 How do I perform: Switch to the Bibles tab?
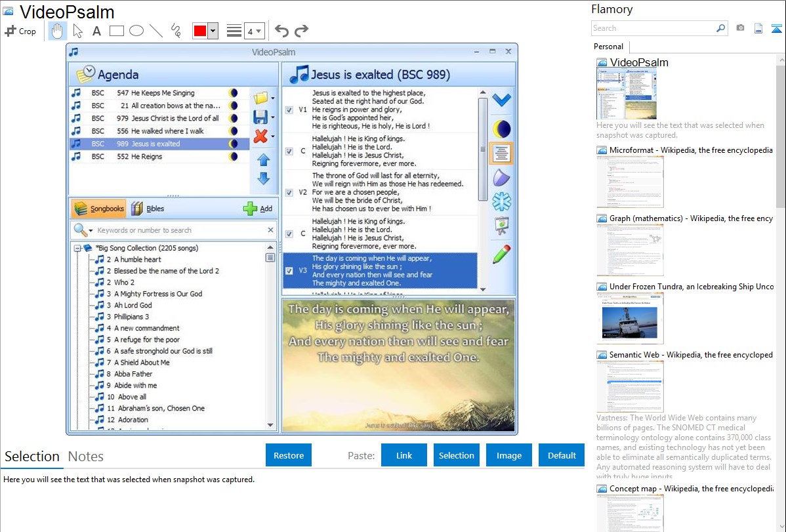[x=148, y=209]
